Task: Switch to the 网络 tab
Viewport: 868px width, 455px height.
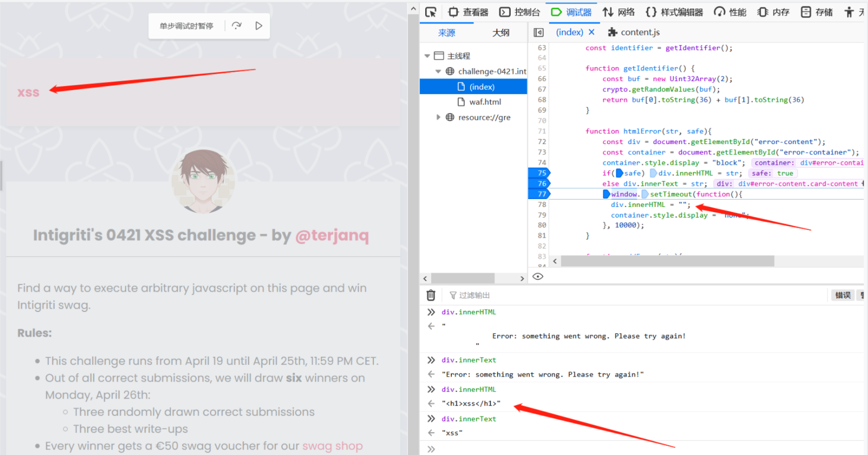Action: pyautogui.click(x=619, y=12)
